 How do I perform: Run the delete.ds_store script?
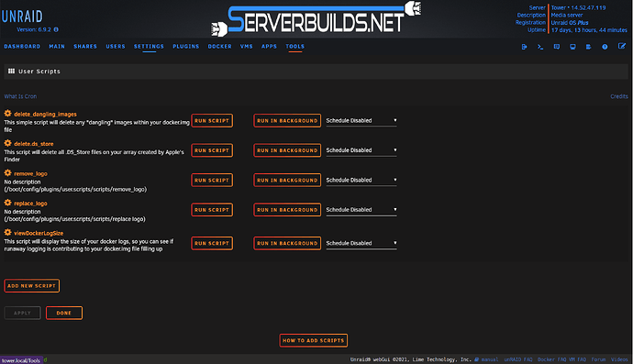pyautogui.click(x=212, y=150)
